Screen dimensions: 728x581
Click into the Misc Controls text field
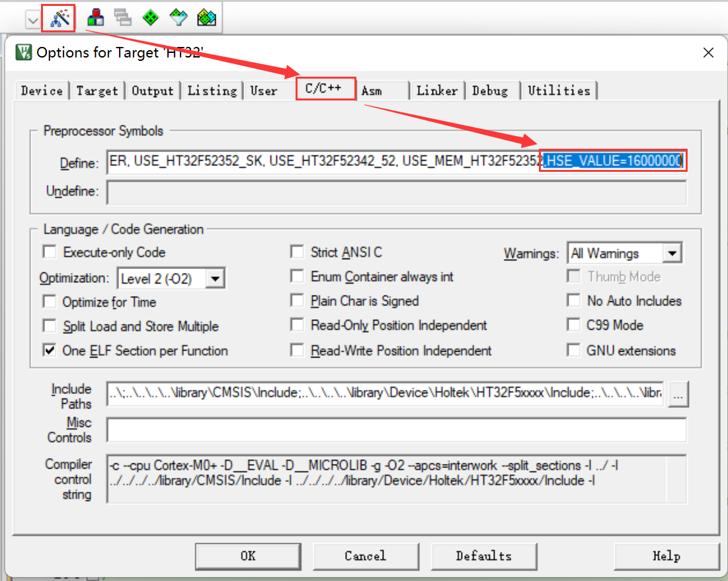pyautogui.click(x=395, y=430)
